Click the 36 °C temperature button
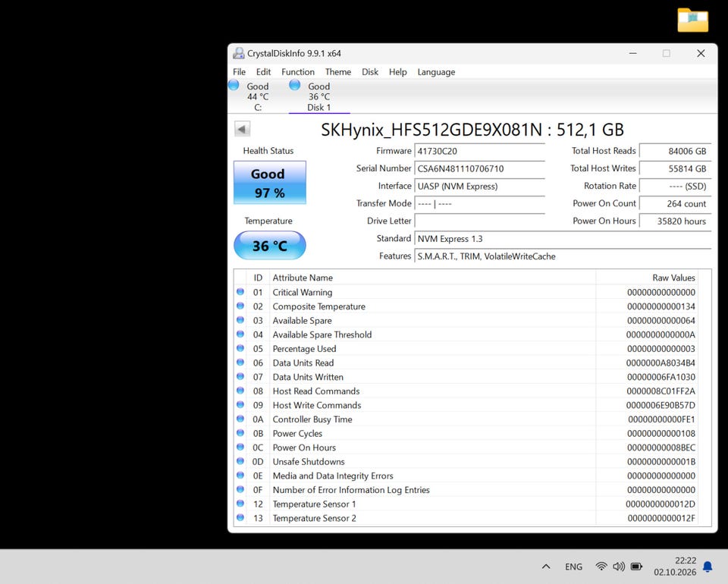728x584 pixels. (270, 245)
